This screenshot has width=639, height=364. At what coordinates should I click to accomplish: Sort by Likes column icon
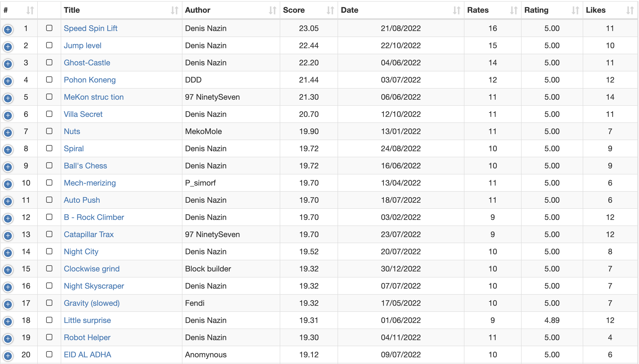[x=630, y=10]
